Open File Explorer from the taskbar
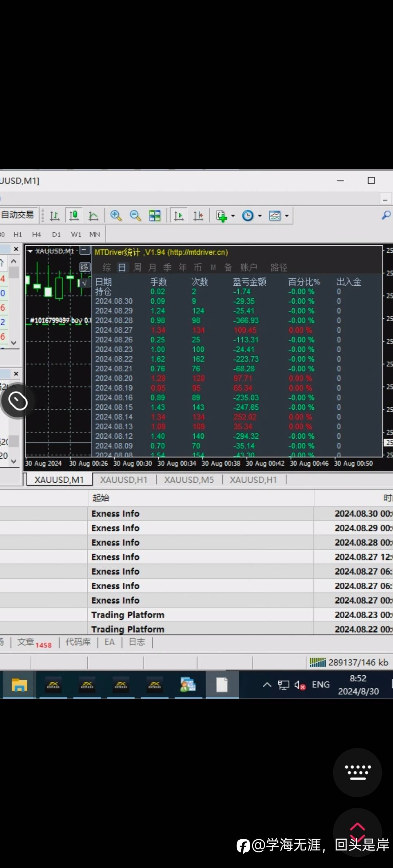 tap(19, 685)
